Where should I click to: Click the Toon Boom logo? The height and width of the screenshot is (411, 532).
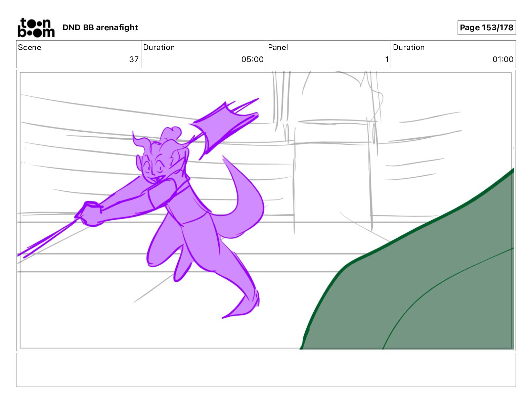[x=36, y=28]
